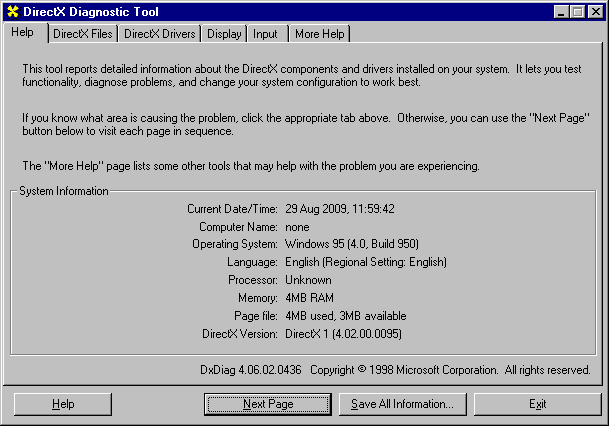
Task: Minimize the DirectX Diagnostic Tool window
Action: (x=563, y=12)
